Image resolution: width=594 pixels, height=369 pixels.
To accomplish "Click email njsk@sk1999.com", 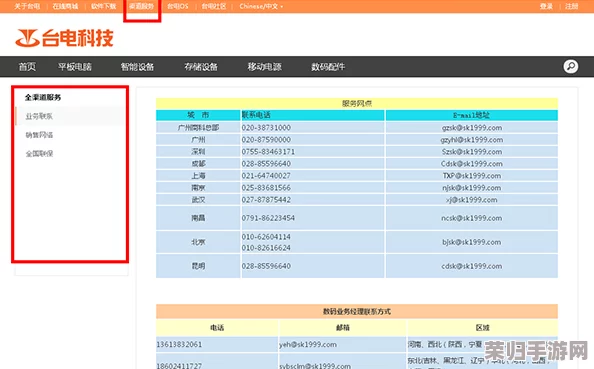I will [x=472, y=188].
